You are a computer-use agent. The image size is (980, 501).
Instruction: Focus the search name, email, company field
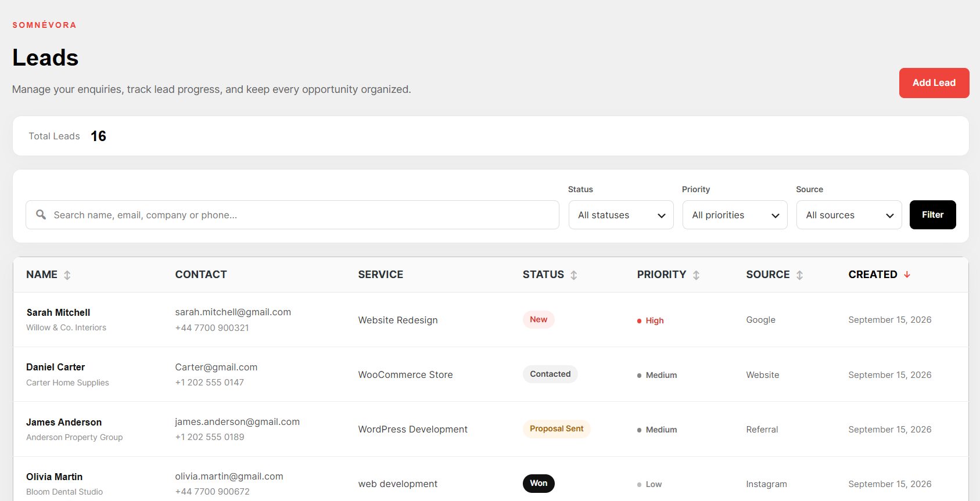(x=292, y=215)
